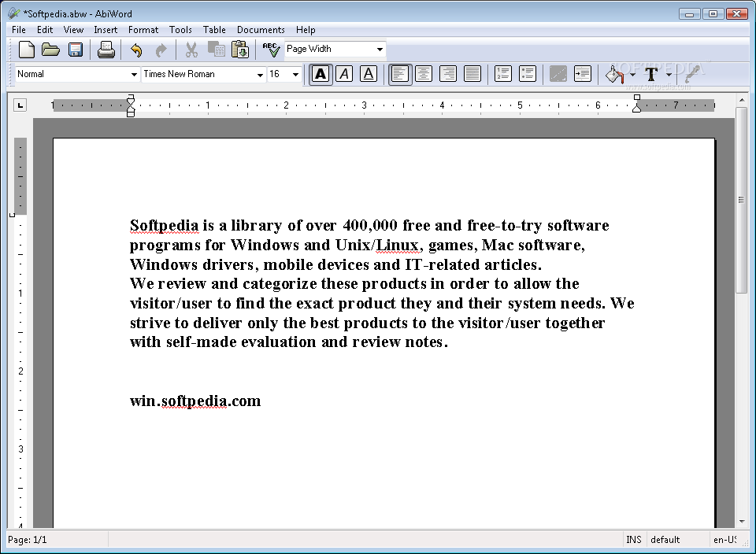This screenshot has width=756, height=554.
Task: Justify the paragraph text
Action: tap(472, 74)
